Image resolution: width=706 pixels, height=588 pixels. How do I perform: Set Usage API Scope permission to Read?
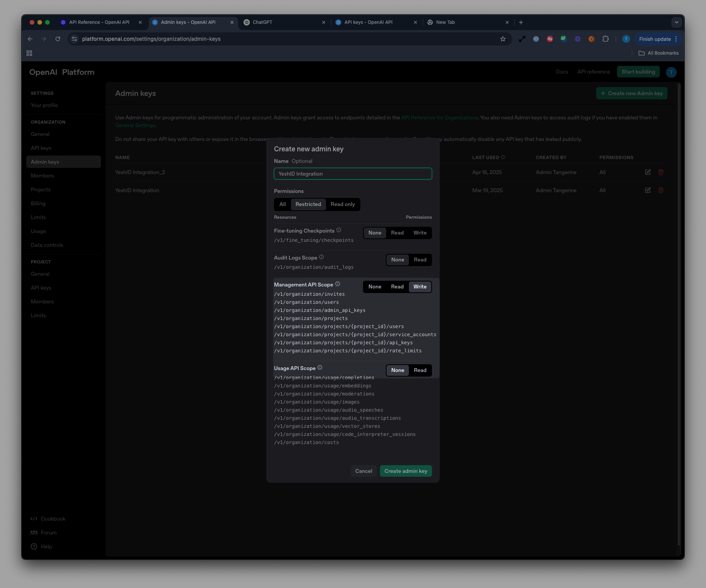coord(420,370)
